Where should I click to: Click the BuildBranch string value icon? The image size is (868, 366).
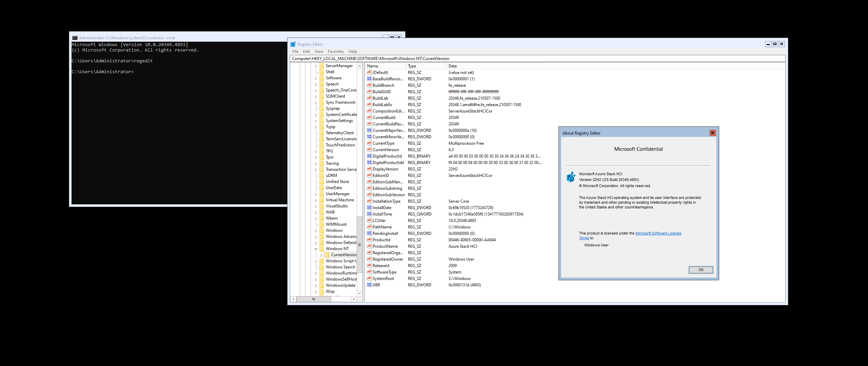tap(369, 85)
